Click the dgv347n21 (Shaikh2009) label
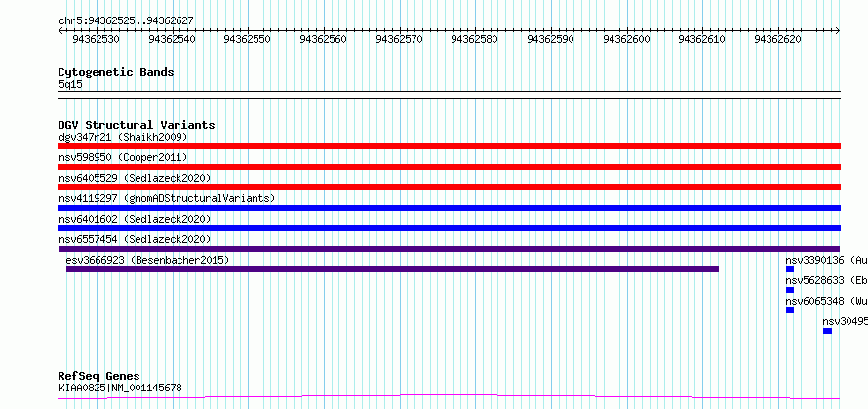 [123, 137]
